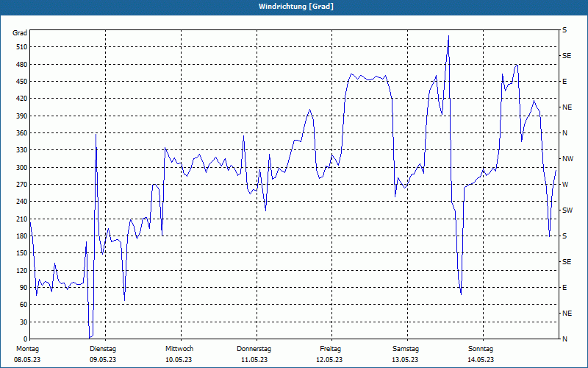
Task: Select the E compass label beside the 90 gridline
Action: (x=564, y=288)
